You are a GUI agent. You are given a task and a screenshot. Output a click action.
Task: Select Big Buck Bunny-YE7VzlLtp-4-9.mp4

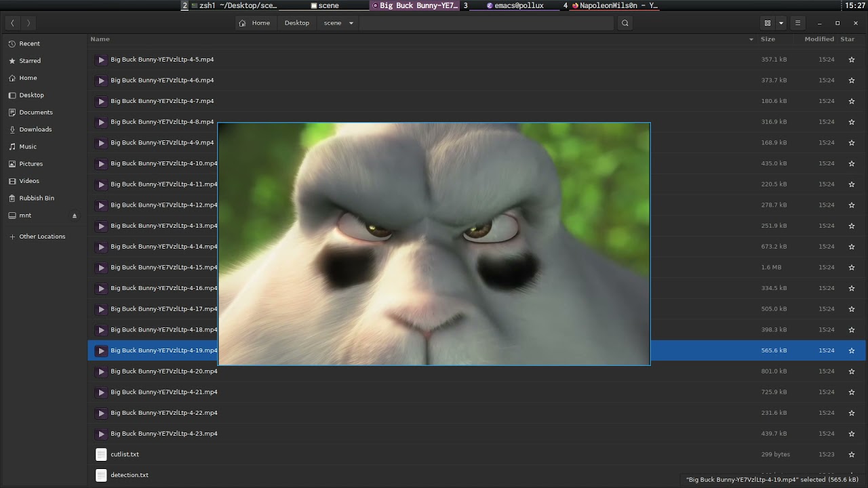coord(162,142)
